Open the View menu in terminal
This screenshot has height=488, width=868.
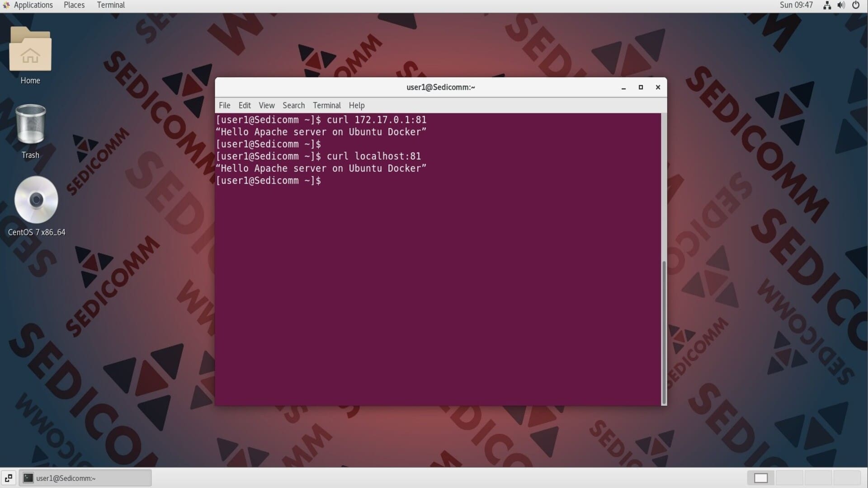[266, 105]
